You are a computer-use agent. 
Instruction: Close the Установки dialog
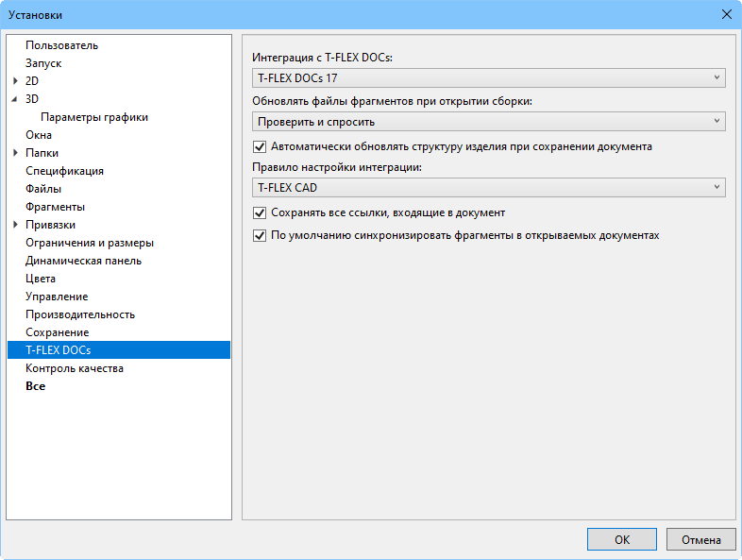pyautogui.click(x=727, y=15)
